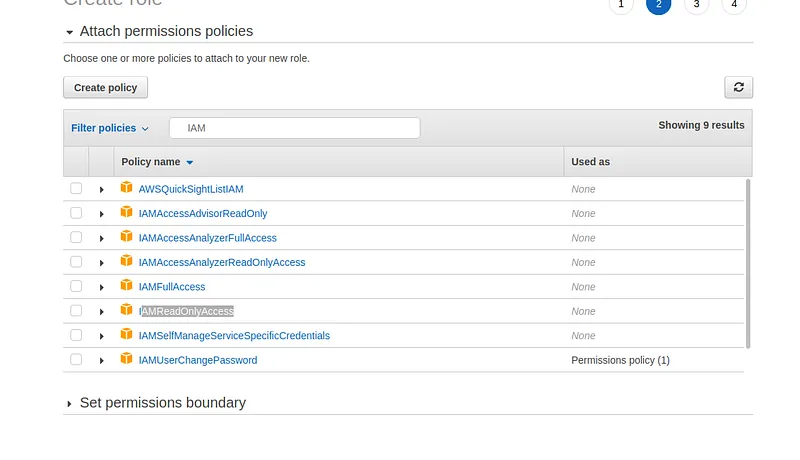
Task: Sort by the Policy name column
Action: click(x=157, y=162)
